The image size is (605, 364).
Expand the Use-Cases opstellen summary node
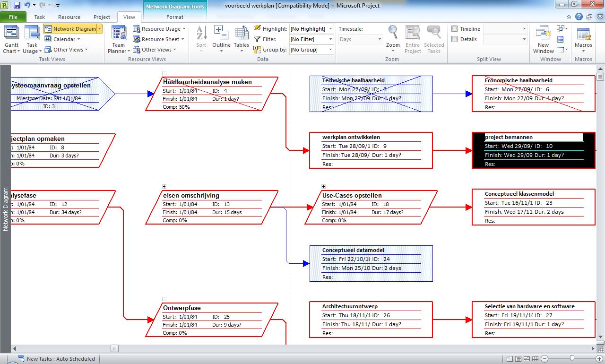[323, 186]
